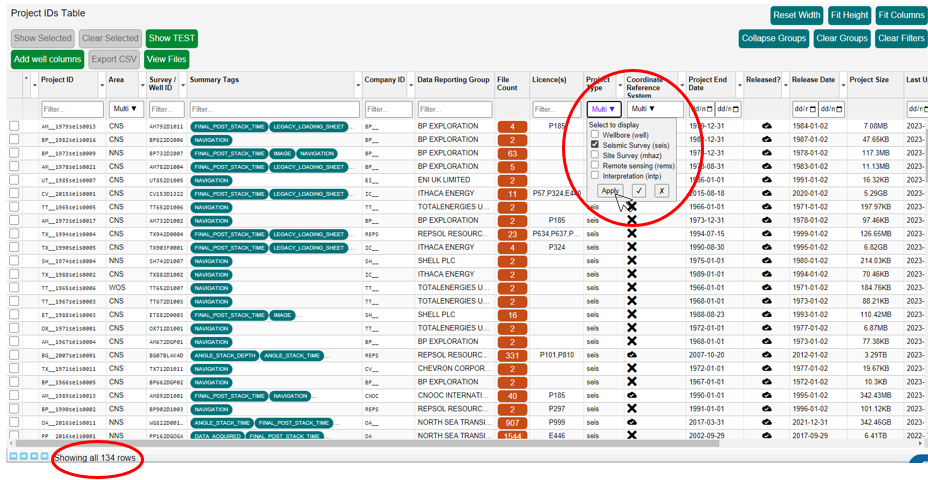Open the Area Multi filter dropdown
928x480 pixels.
coord(127,109)
